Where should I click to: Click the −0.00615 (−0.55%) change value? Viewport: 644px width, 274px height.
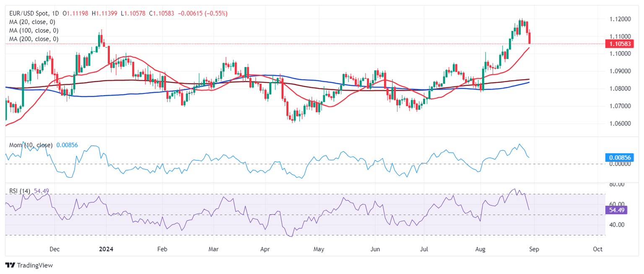tap(203, 13)
